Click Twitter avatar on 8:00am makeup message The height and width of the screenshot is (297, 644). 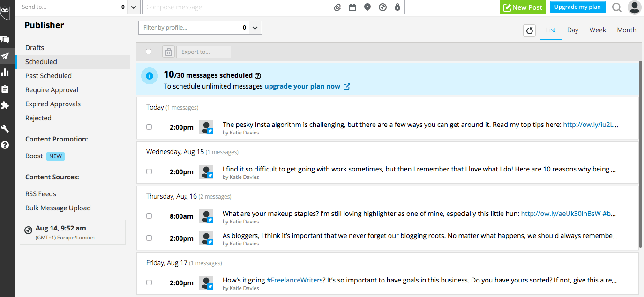[x=206, y=216]
